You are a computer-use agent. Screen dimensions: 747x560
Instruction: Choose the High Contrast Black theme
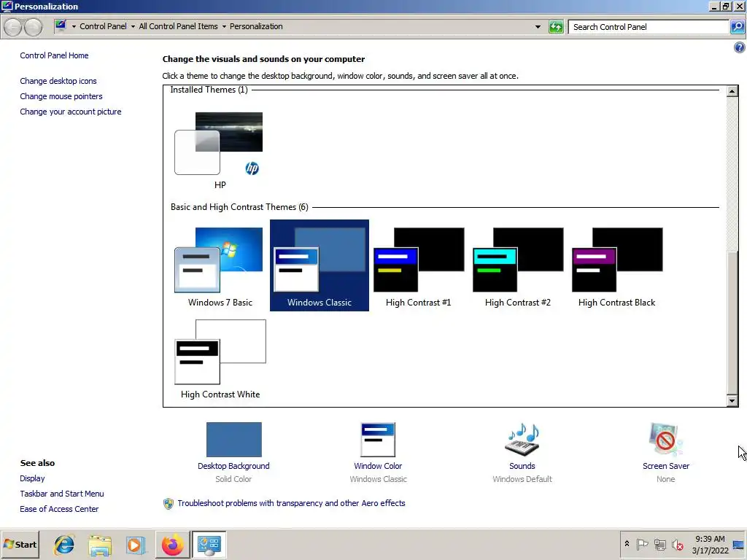coord(616,265)
